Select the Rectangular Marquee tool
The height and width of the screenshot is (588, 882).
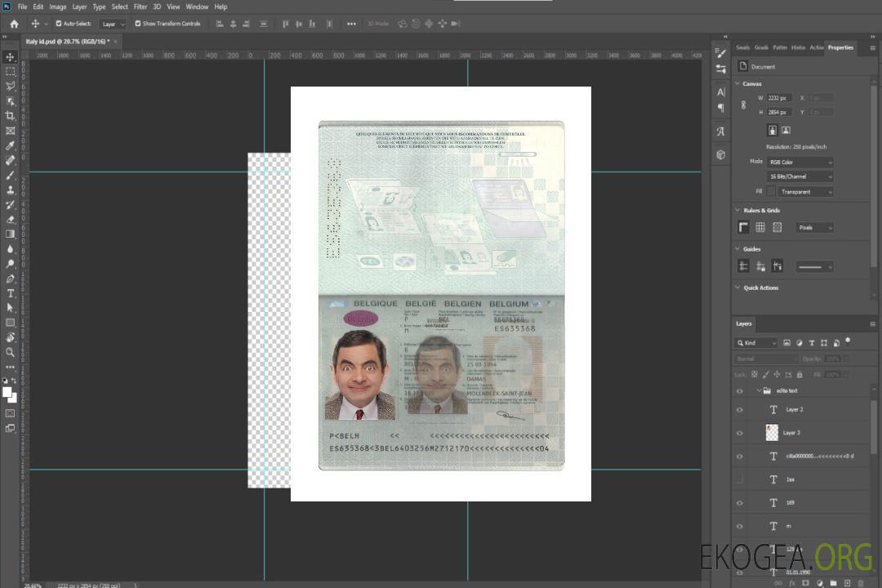[10, 72]
